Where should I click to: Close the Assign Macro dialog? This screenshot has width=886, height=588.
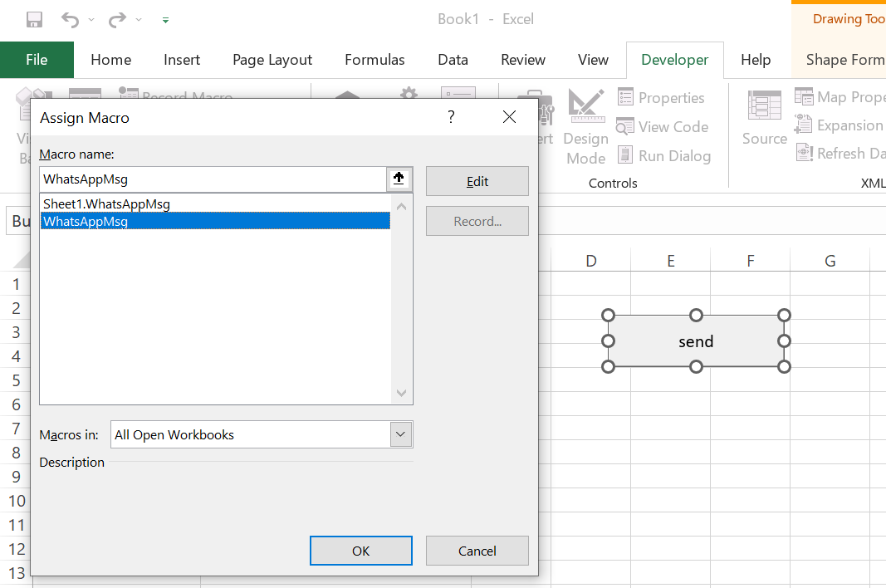(509, 117)
